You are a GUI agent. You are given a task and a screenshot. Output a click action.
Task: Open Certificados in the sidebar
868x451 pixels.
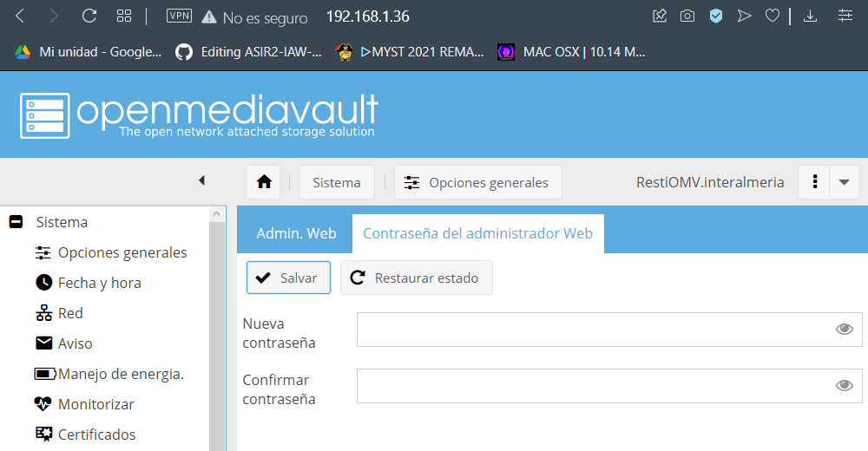coord(85,435)
